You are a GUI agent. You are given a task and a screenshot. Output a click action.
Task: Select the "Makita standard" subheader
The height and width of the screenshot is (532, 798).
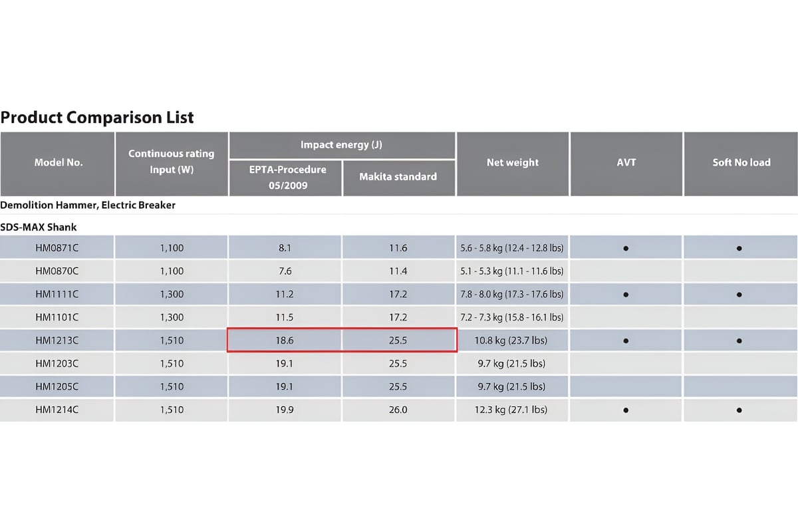pyautogui.click(x=398, y=177)
